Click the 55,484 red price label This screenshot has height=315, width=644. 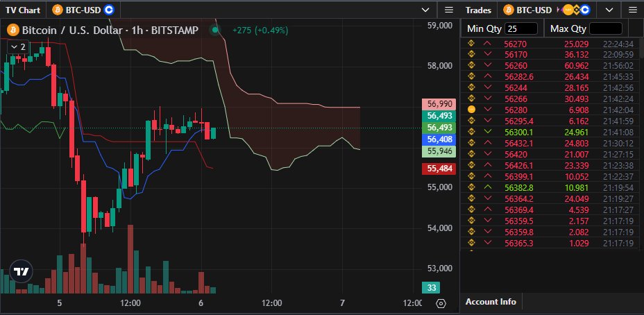439,169
